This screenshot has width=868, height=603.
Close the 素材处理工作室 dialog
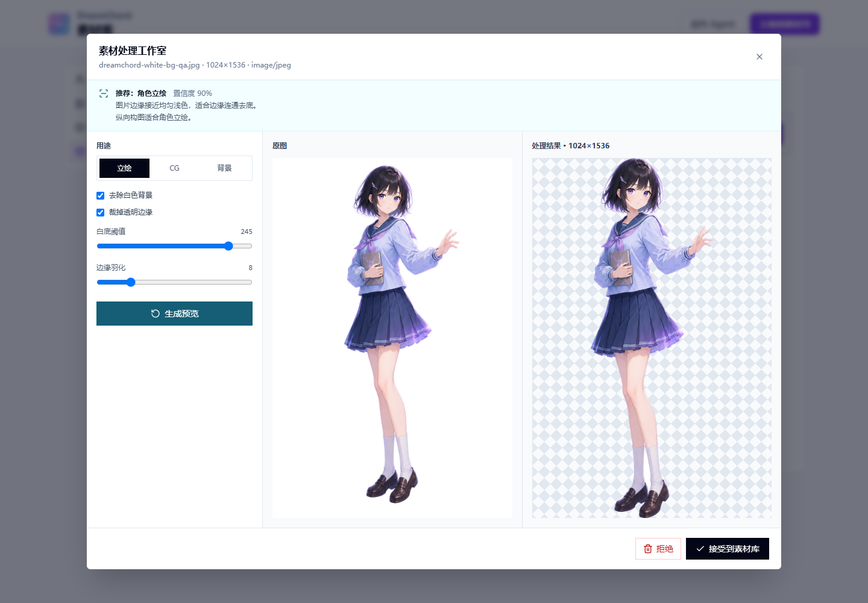pos(759,57)
